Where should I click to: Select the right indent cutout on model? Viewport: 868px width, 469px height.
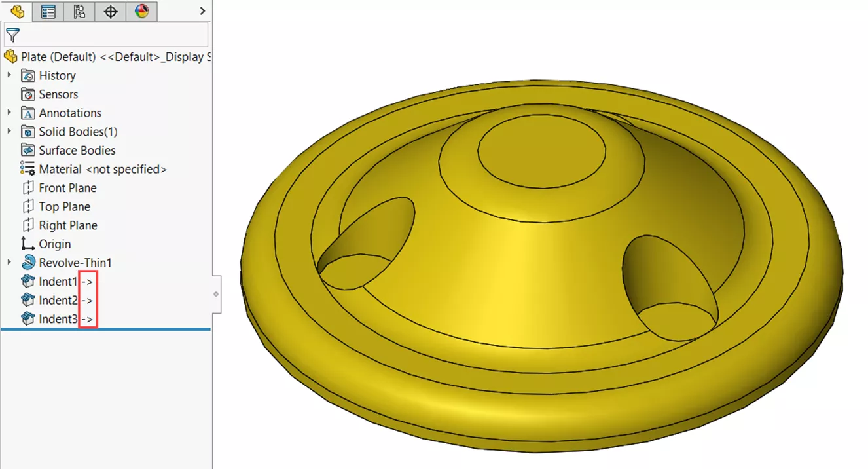[x=669, y=289]
